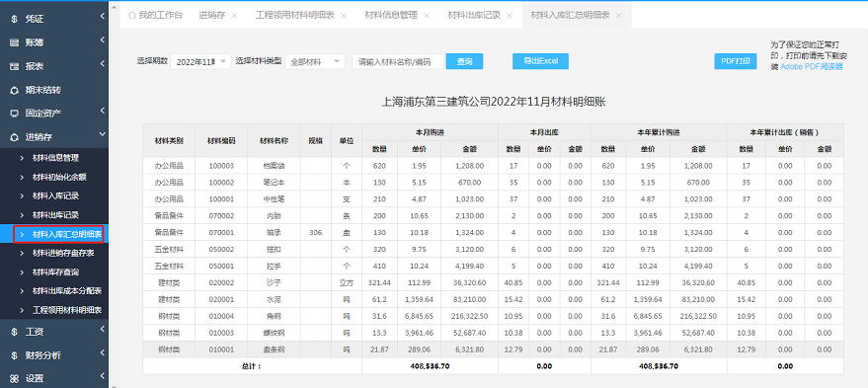
Task: Expand the 账簿 menu chevron
Action: pos(103,40)
